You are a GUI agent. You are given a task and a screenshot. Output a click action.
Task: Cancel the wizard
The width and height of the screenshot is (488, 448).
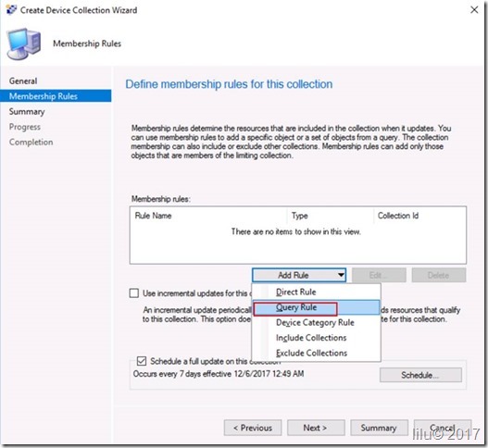pyautogui.click(x=443, y=428)
